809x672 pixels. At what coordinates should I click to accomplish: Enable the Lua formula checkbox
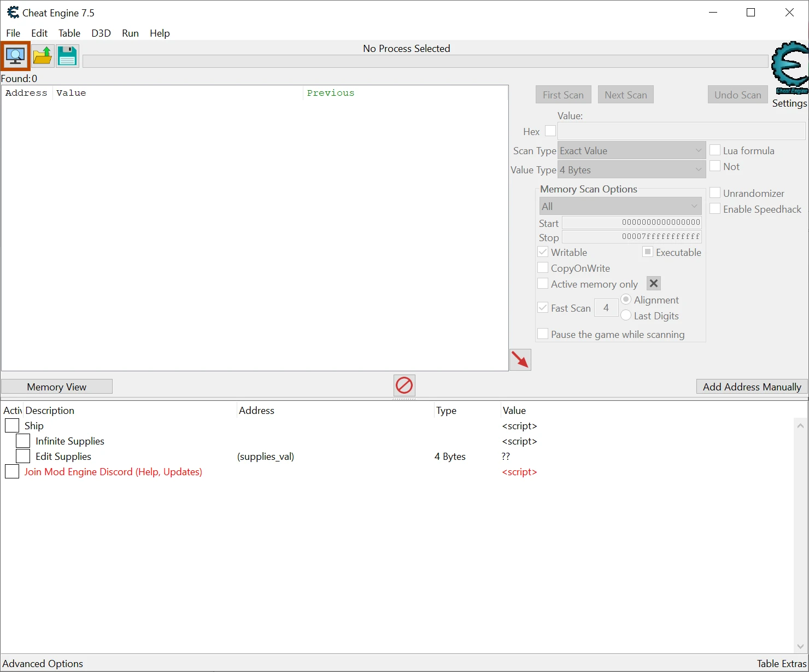click(715, 150)
